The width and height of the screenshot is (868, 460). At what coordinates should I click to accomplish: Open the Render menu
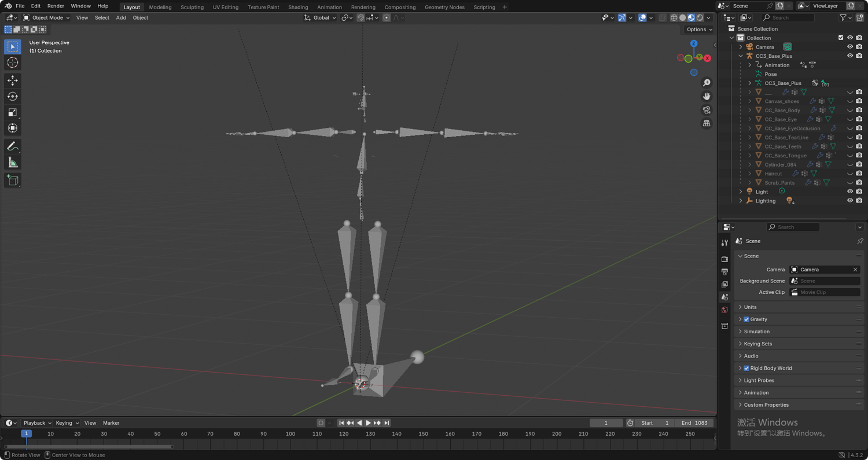[x=56, y=6]
